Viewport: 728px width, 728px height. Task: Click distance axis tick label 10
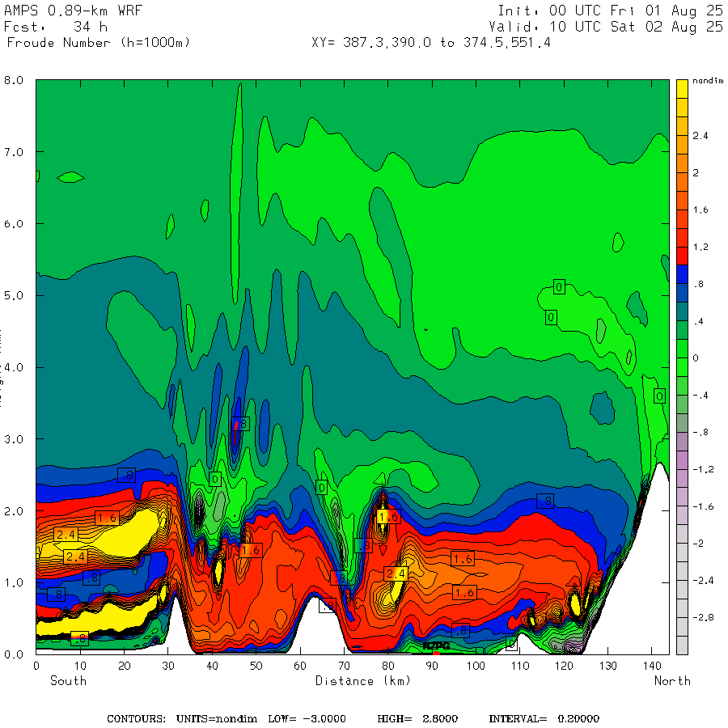80,666
